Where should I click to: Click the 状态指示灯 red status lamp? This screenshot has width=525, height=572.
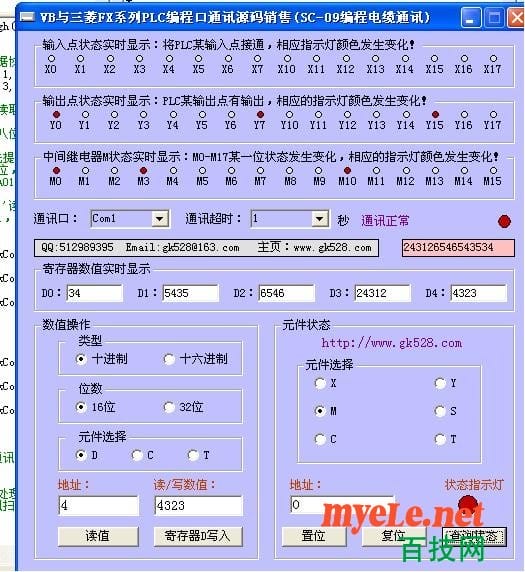coord(468,505)
